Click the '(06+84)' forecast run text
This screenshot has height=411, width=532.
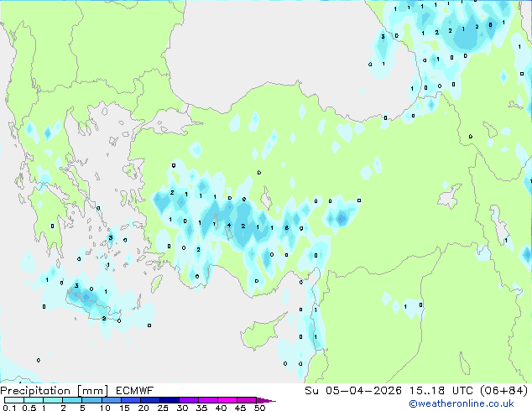[x=504, y=391]
